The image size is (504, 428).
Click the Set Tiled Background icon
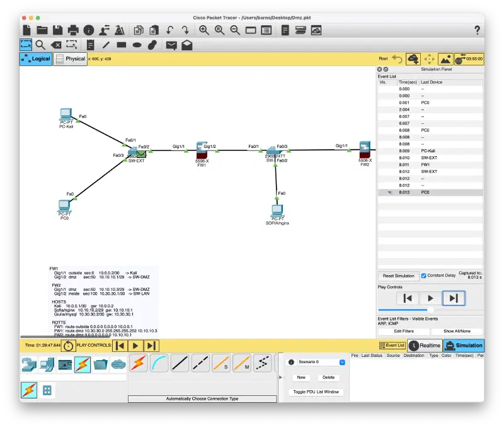[x=445, y=59]
